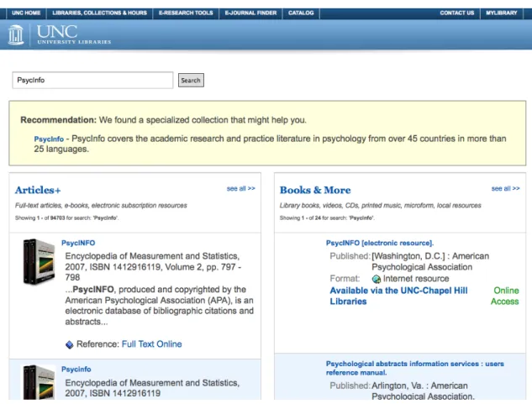Open the PsycINFO encyclopedia book cover thumbnail
The width and height of the screenshot is (532, 404).
click(x=39, y=261)
